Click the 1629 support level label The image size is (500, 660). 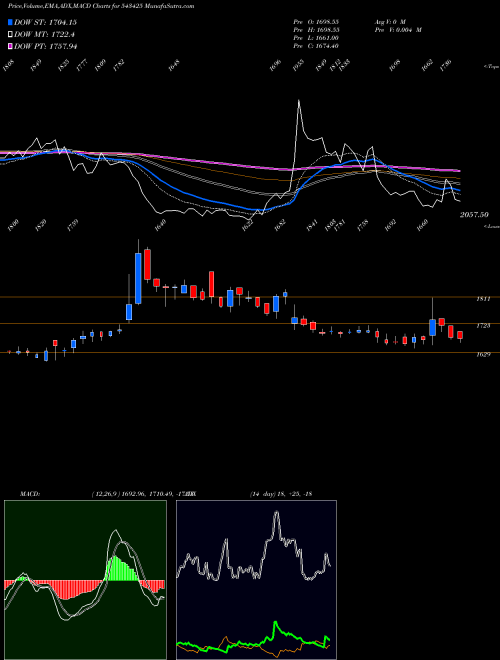[x=483, y=354]
